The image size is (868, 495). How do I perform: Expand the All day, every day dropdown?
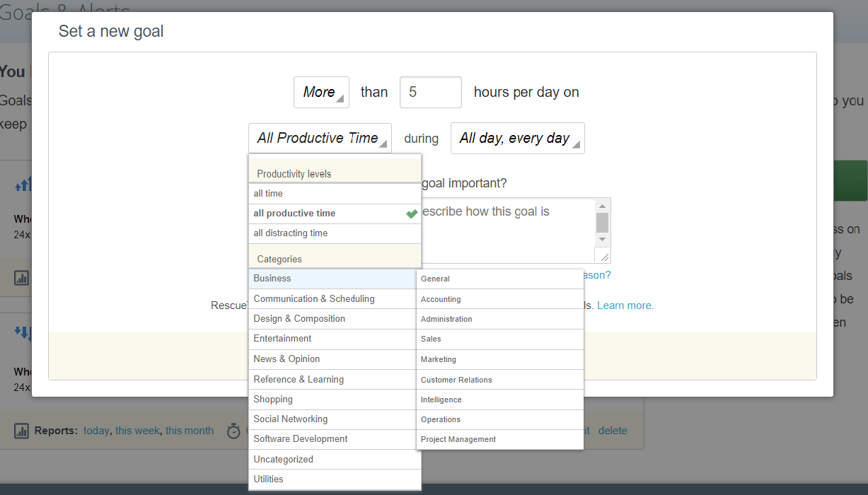517,138
